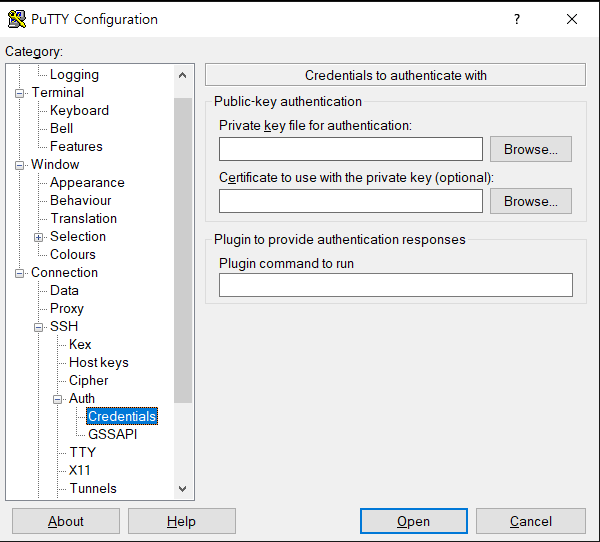This screenshot has width=600, height=542.
Task: Collapse the Auth tree node
Action: click(57, 399)
